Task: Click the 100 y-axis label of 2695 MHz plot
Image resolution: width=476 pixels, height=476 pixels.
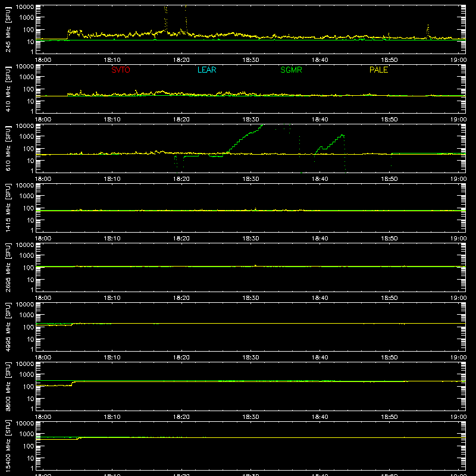Action: point(29,268)
